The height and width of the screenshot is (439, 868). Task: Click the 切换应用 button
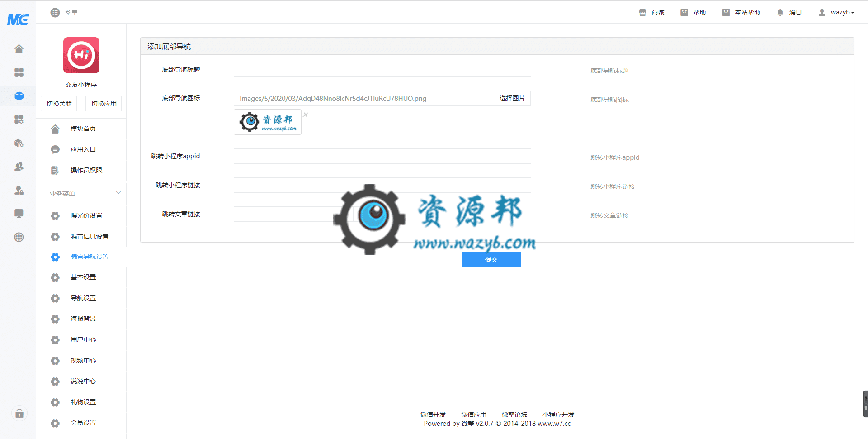[104, 104]
